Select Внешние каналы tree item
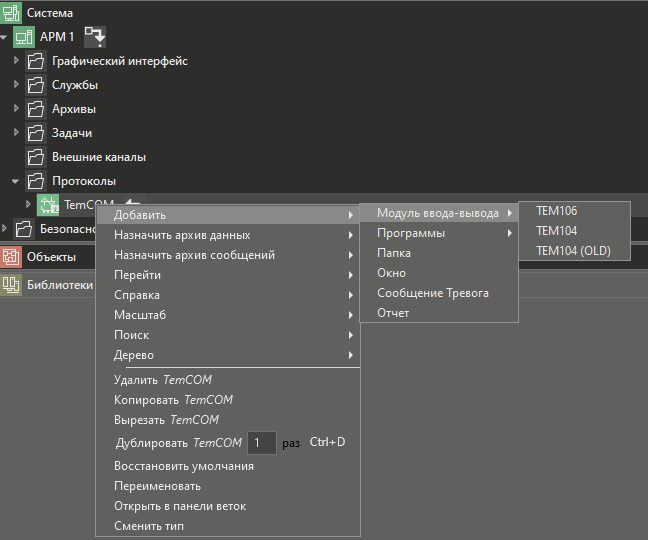The height and width of the screenshot is (540, 648). (99, 157)
